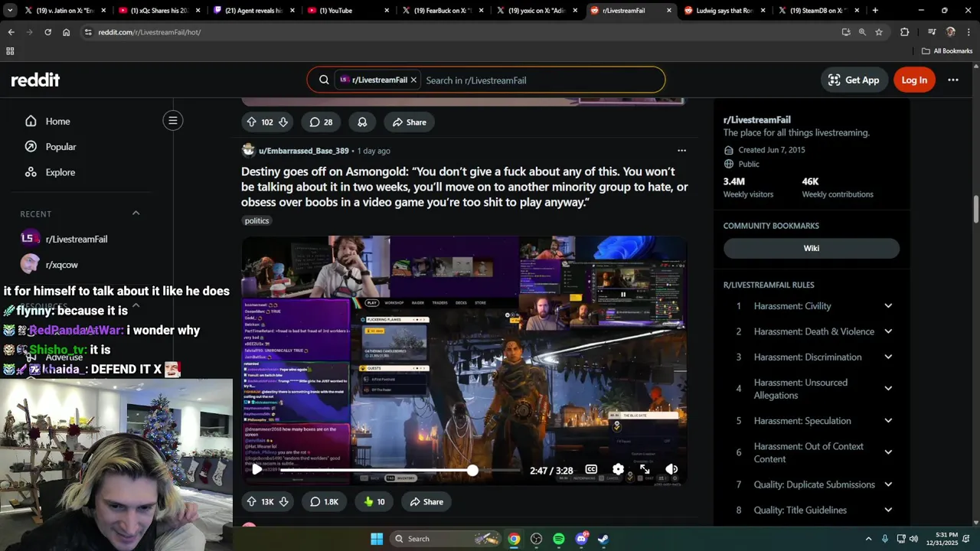The image size is (980, 551).
Task: Go back in browser history
Action: [11, 32]
